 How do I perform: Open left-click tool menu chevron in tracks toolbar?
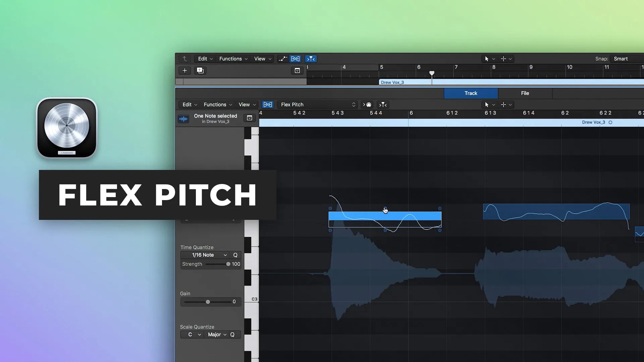[x=493, y=59]
